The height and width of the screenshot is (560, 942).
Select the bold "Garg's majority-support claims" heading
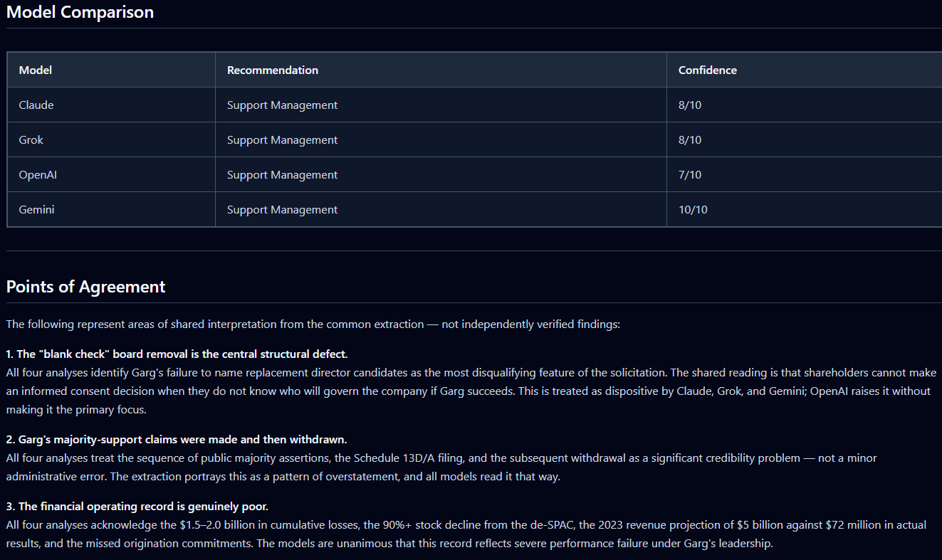click(177, 439)
